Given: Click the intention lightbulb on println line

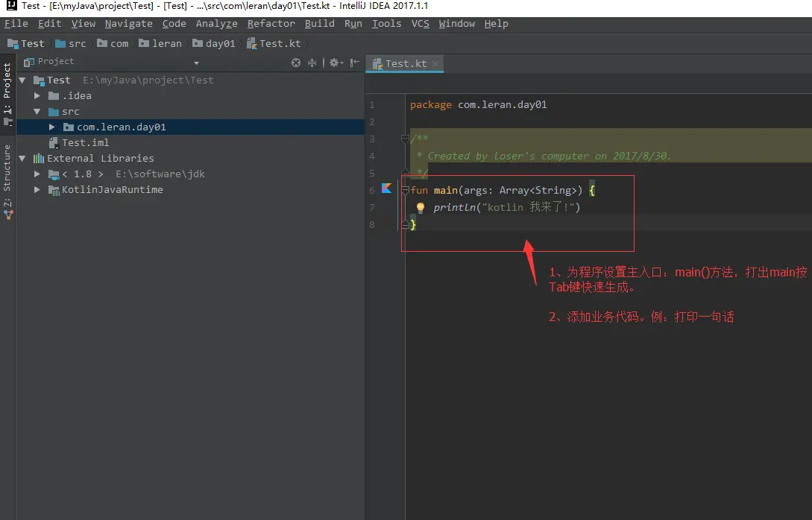Looking at the screenshot, I should [421, 208].
